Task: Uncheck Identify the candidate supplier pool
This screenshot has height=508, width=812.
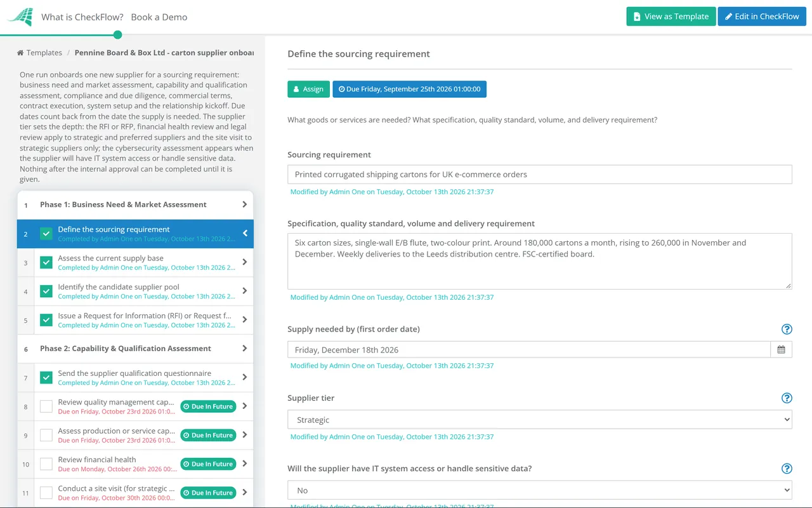Action: [x=46, y=291]
